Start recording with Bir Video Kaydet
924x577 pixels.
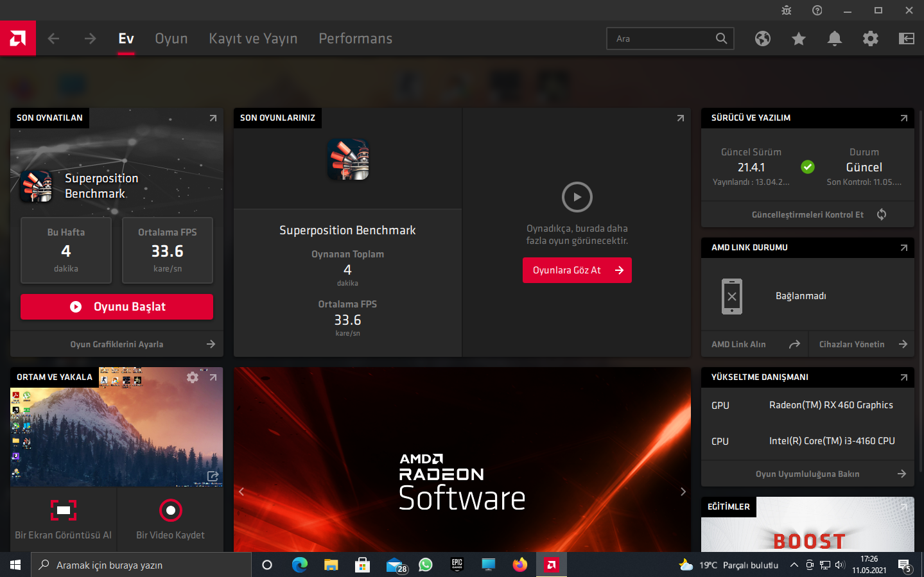(x=171, y=519)
